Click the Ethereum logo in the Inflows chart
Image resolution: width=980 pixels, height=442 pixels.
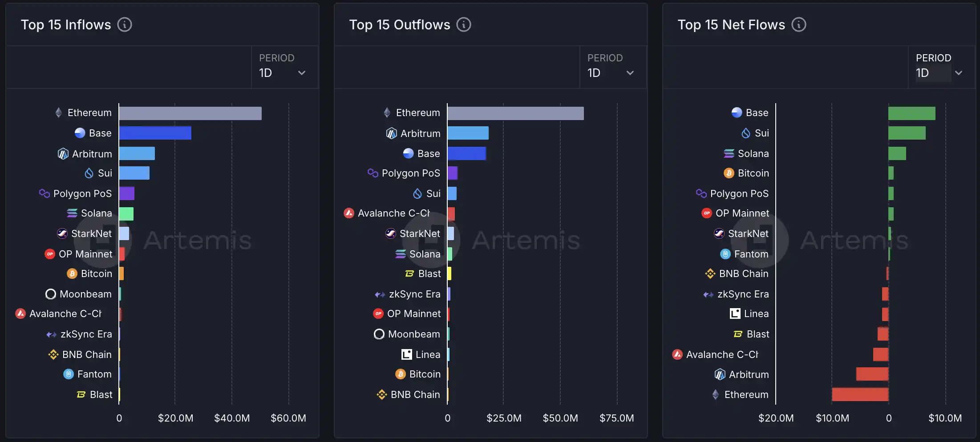pos(59,113)
